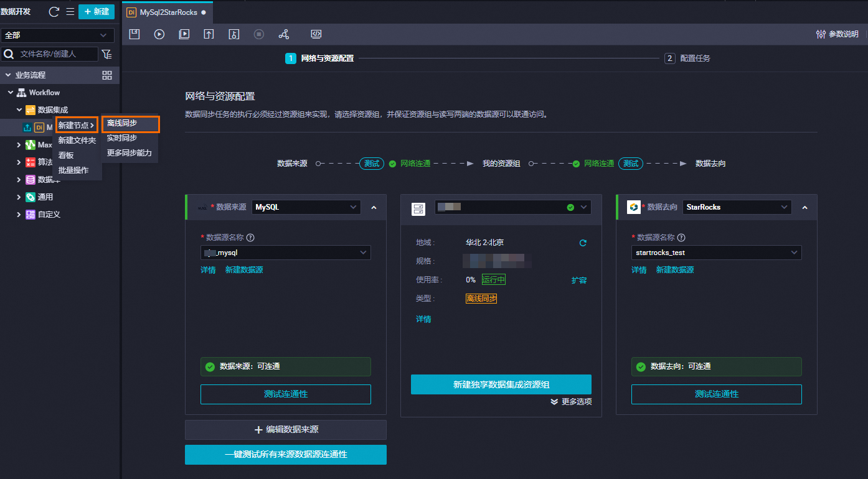The image size is (868, 479).
Task: Open the _mysql data source name dropdown
Action: pos(286,253)
